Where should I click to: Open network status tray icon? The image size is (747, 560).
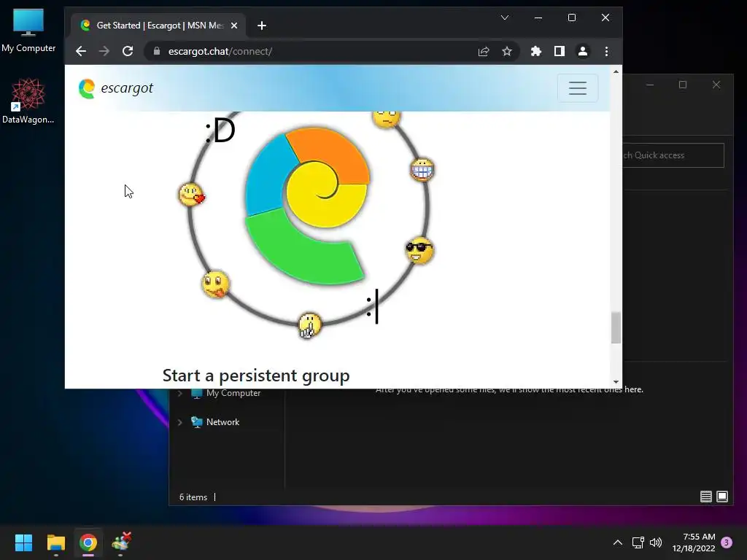tap(638, 542)
